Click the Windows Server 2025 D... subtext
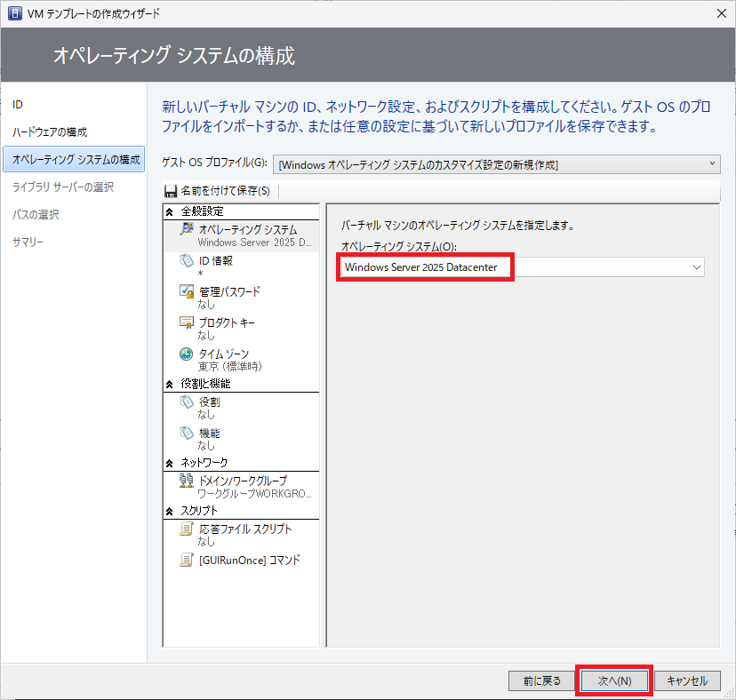The image size is (736, 700). (254, 243)
